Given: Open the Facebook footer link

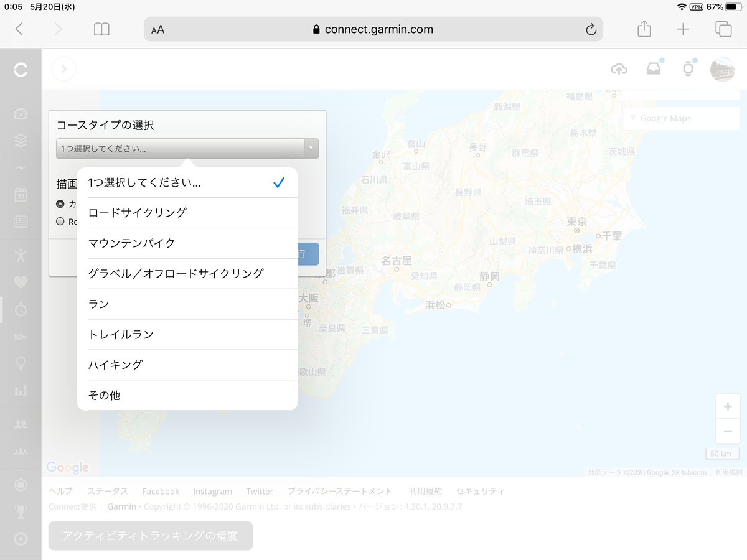Looking at the screenshot, I should tap(161, 492).
